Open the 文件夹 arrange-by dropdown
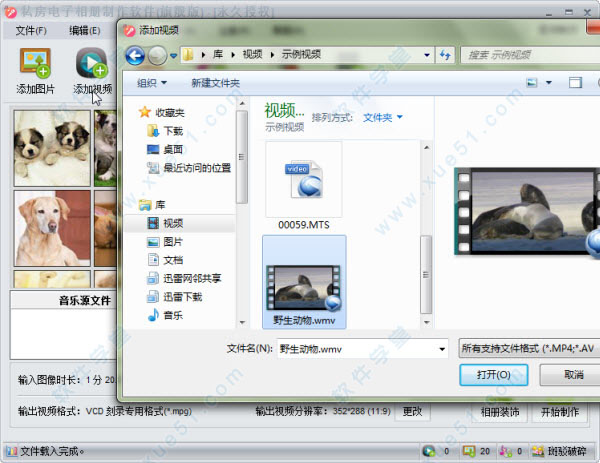 [x=383, y=117]
